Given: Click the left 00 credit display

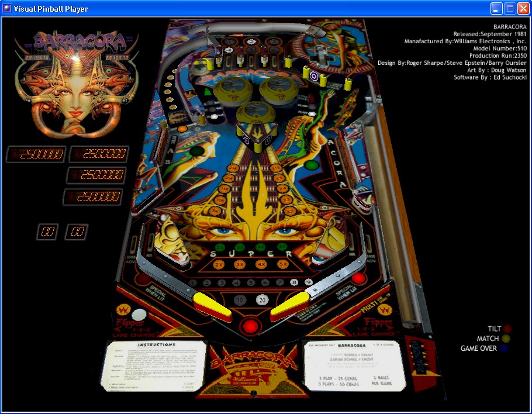Looking at the screenshot, I should (x=47, y=232).
